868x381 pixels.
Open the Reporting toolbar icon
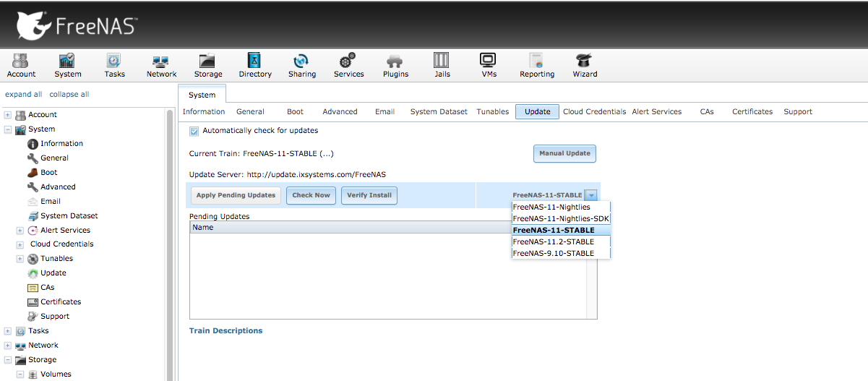coord(537,65)
